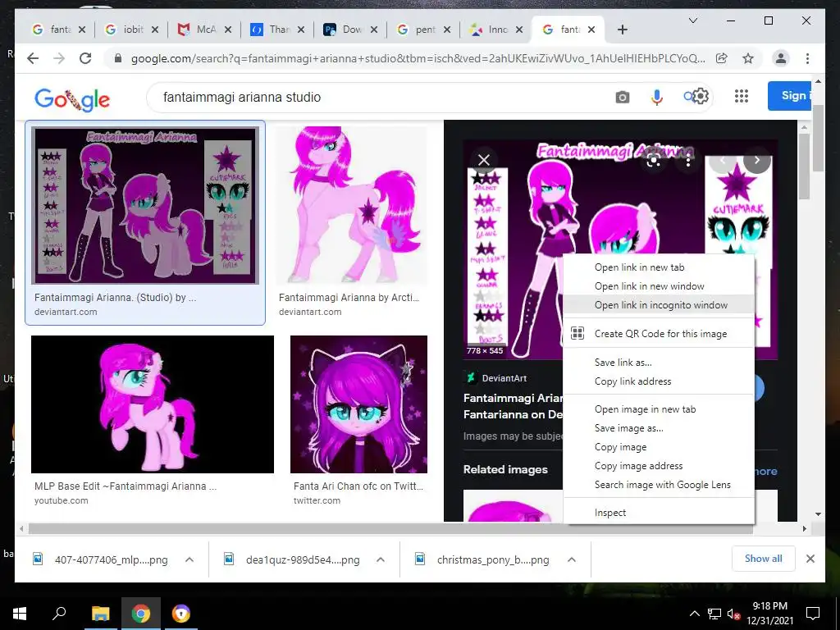Go to next image in preview
The image size is (840, 630).
[x=756, y=160]
